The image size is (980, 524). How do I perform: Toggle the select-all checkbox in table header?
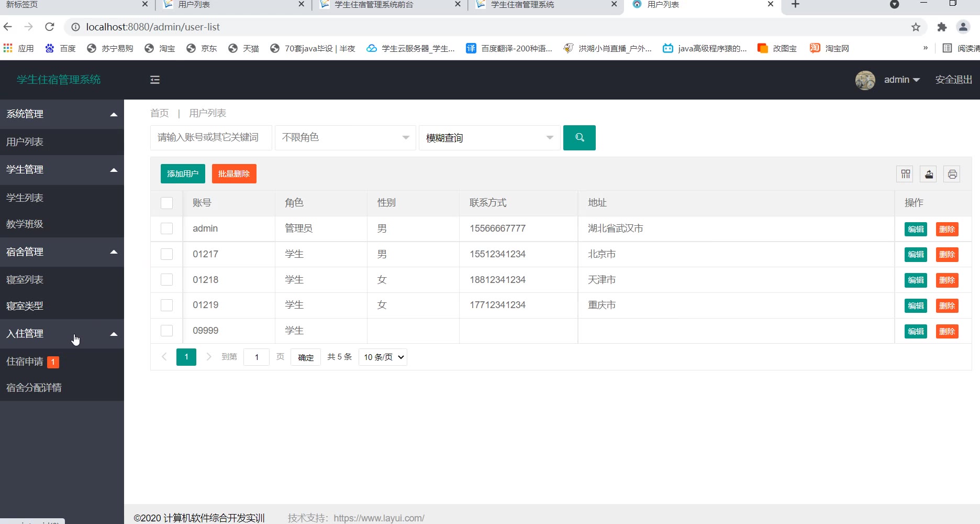(x=166, y=203)
